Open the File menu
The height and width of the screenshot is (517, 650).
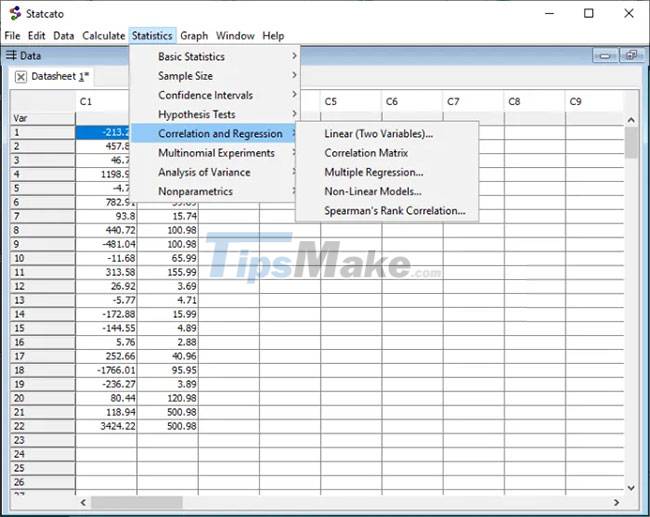12,36
